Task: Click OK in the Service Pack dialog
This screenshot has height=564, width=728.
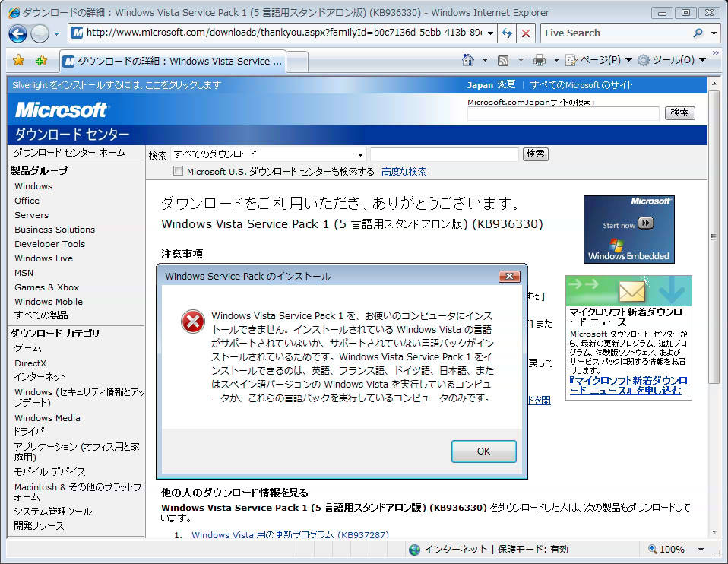Action: (x=483, y=451)
